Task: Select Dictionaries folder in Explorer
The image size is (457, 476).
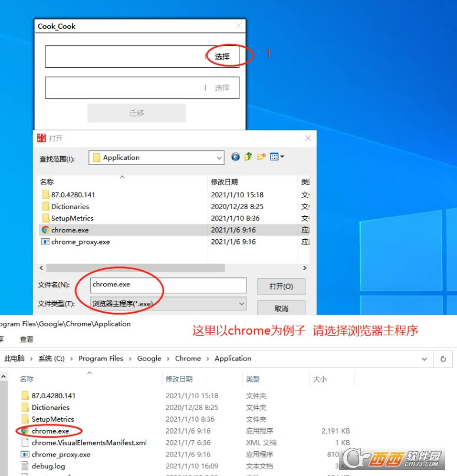Action: click(45, 408)
